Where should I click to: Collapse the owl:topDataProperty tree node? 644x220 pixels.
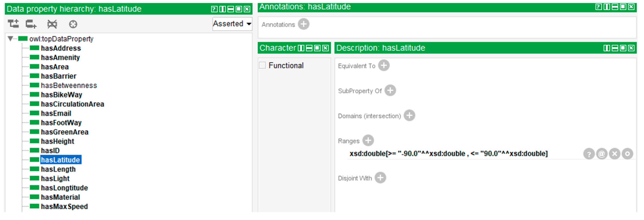[x=10, y=39]
